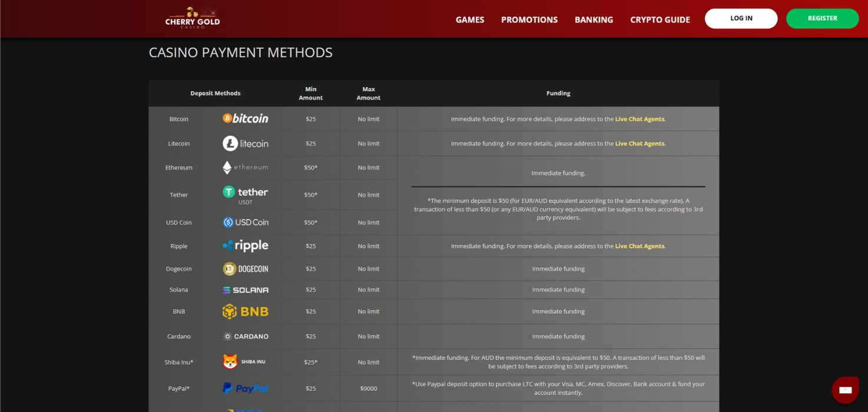Click the green Register button
Image resolution: width=868 pixels, height=412 pixels.
click(823, 18)
